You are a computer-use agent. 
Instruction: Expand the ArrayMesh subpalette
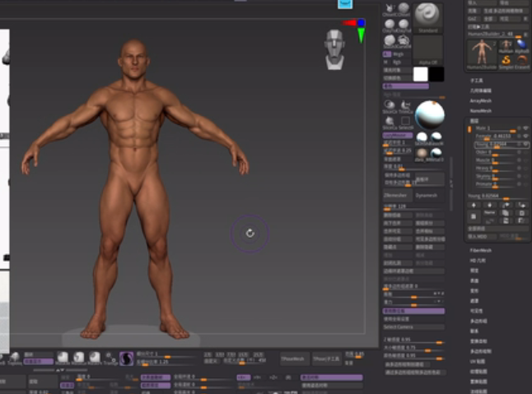tap(480, 100)
